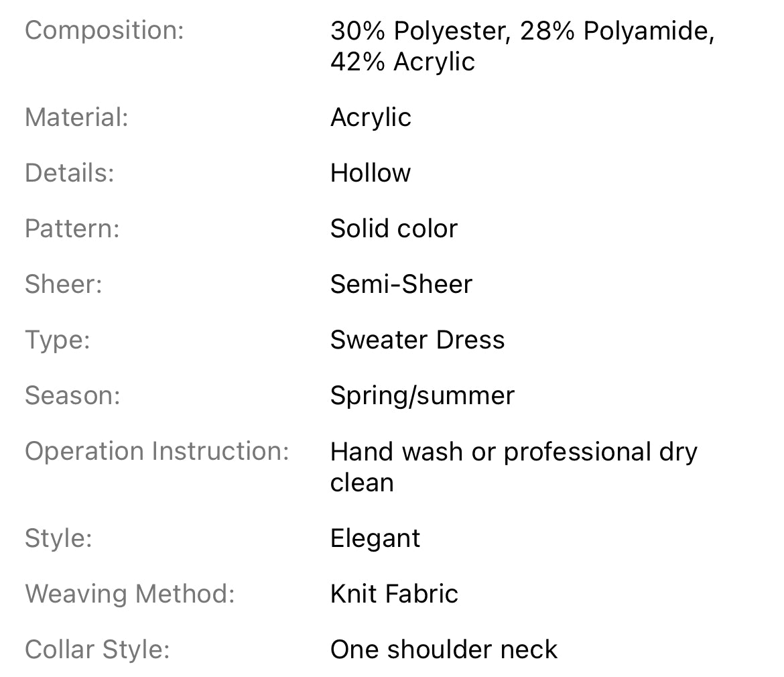The image size is (784, 677).
Task: Click the Material label
Action: click(x=76, y=117)
